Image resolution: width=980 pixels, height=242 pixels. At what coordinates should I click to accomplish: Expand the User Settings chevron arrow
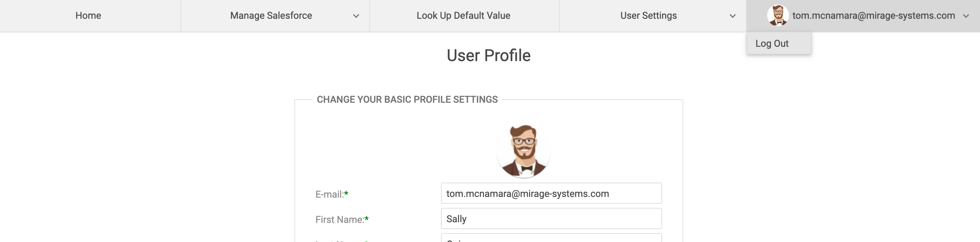(732, 16)
